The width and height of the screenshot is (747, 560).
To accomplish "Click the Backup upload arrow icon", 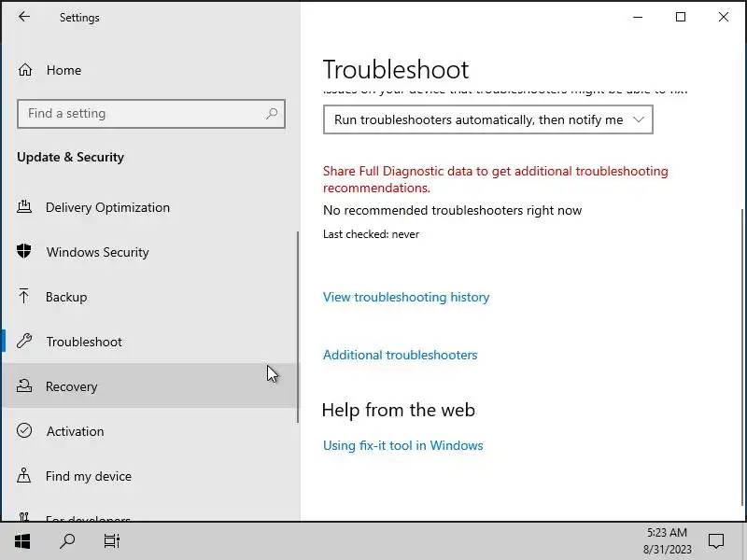I will pos(24,296).
